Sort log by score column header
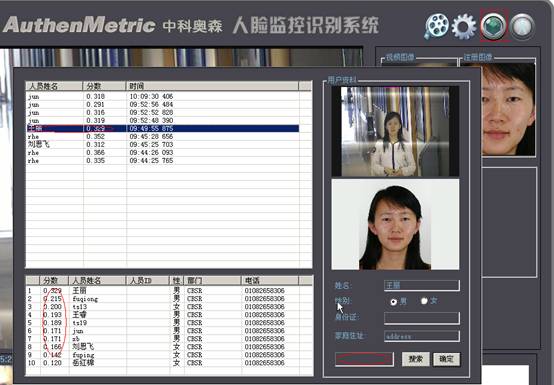 tap(104, 86)
